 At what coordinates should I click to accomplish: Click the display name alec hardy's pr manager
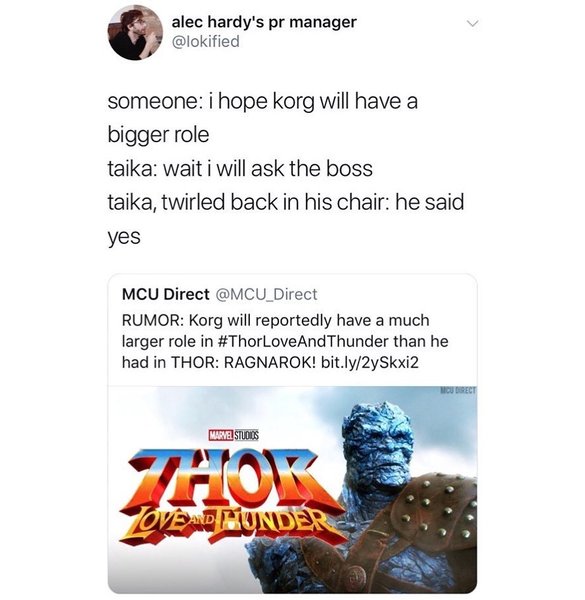click(264, 22)
